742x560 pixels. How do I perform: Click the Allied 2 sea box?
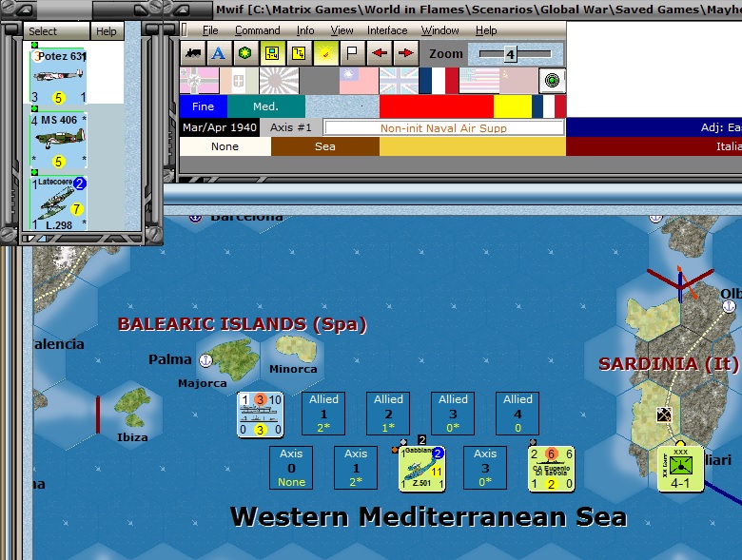(388, 414)
